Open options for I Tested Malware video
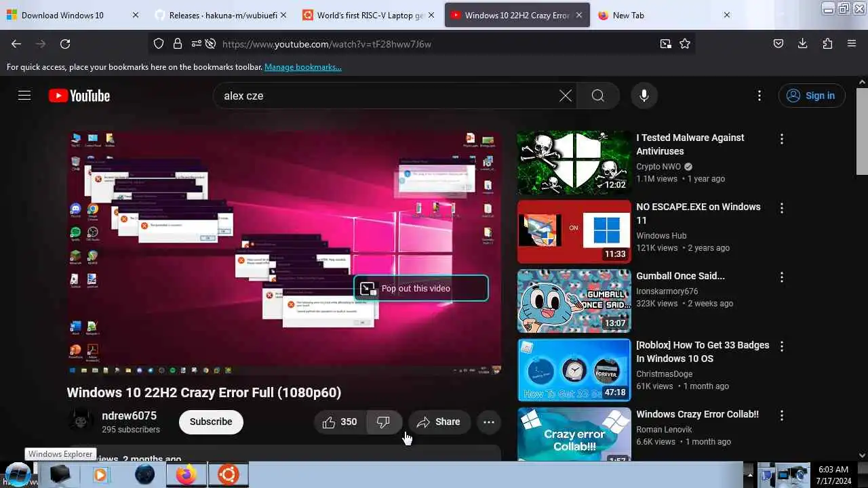The height and width of the screenshot is (488, 868). 782,139
